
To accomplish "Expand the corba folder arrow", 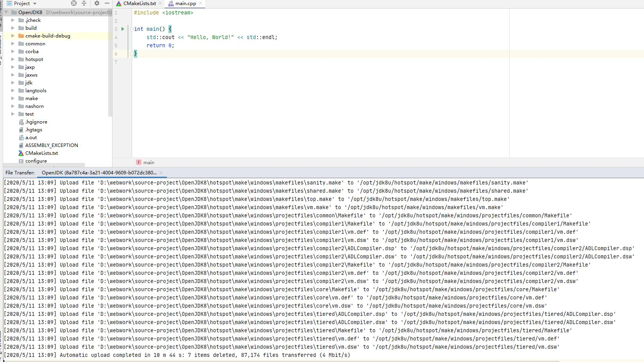I will point(13,51).
